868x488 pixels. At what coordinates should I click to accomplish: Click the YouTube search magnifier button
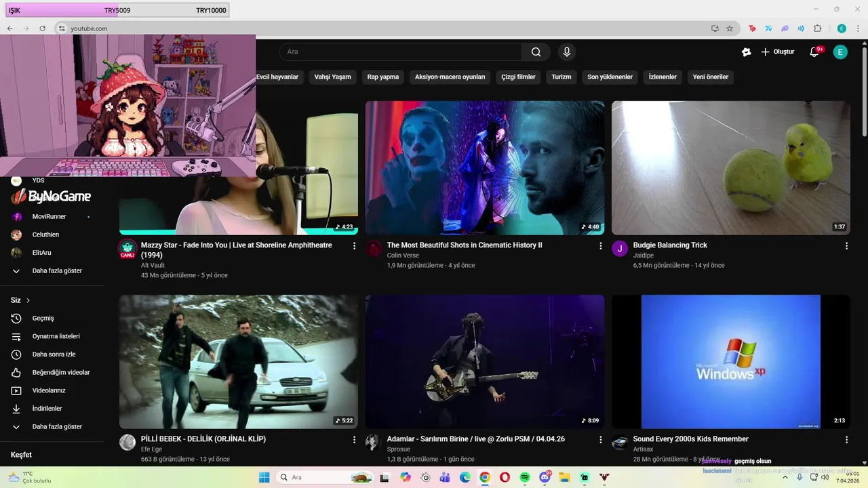pos(536,52)
